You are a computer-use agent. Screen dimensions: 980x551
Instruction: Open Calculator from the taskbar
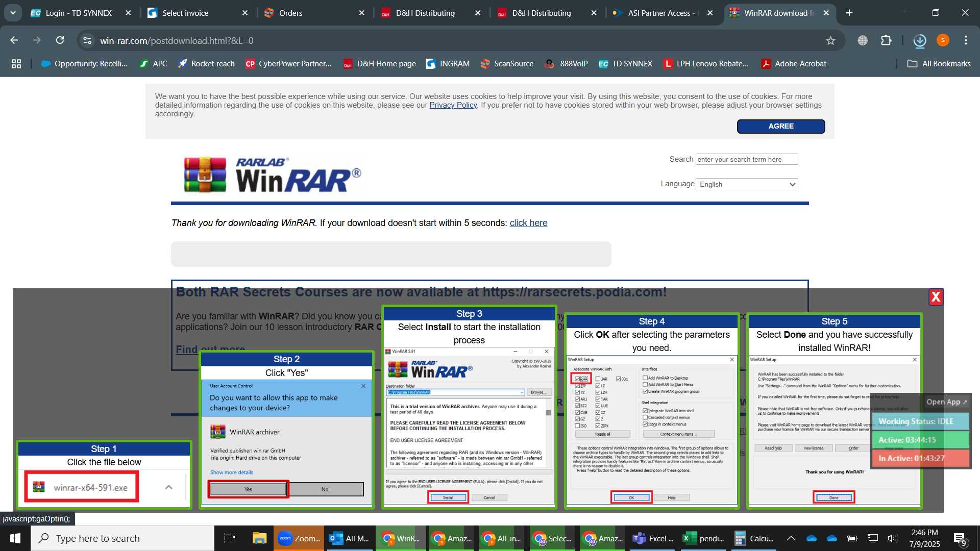click(754, 538)
